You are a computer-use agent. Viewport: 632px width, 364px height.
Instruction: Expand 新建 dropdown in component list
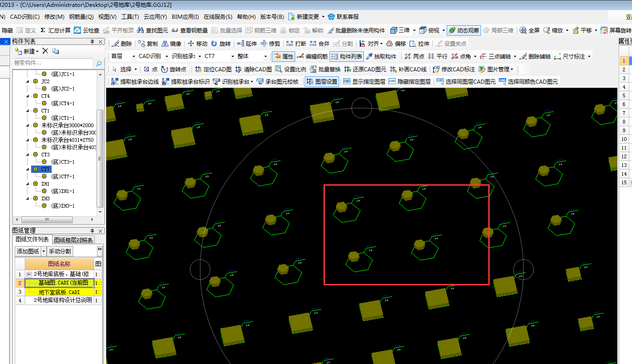coord(38,51)
